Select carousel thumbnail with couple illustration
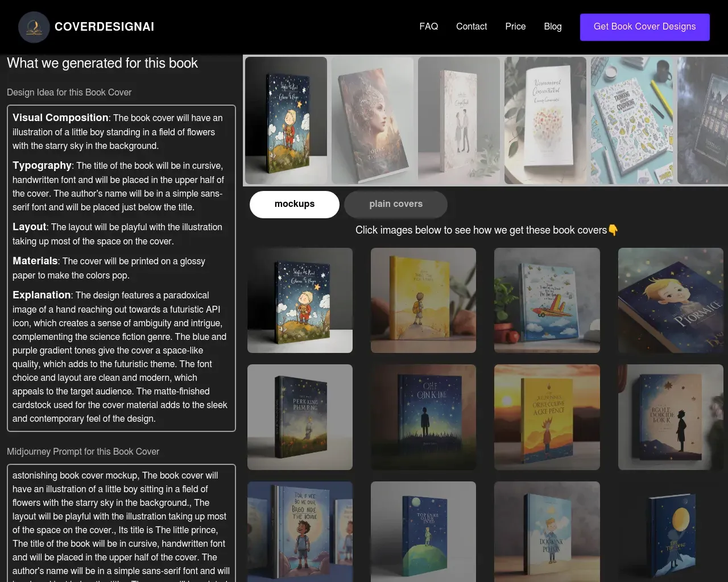728x582 pixels. tap(459, 120)
